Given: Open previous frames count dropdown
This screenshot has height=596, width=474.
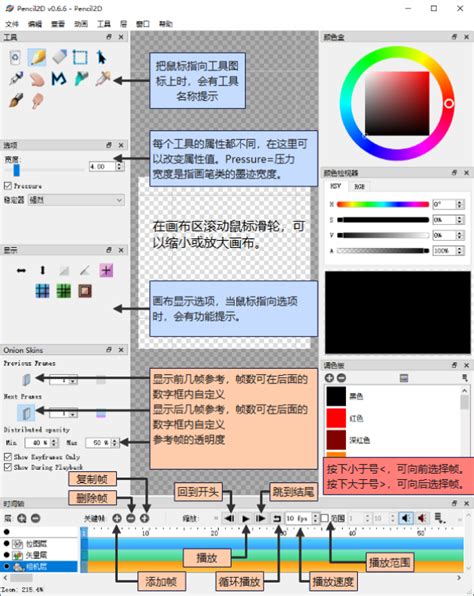Looking at the screenshot, I should (72, 380).
